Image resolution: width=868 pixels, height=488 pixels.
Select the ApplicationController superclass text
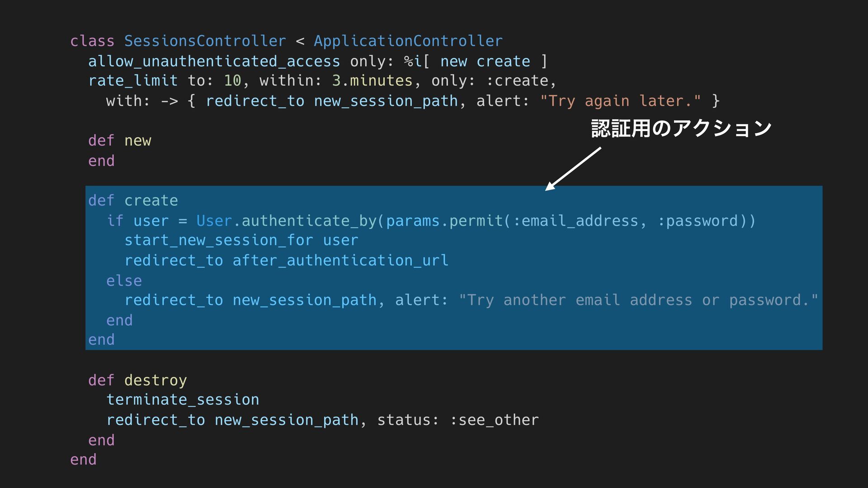[x=408, y=41]
